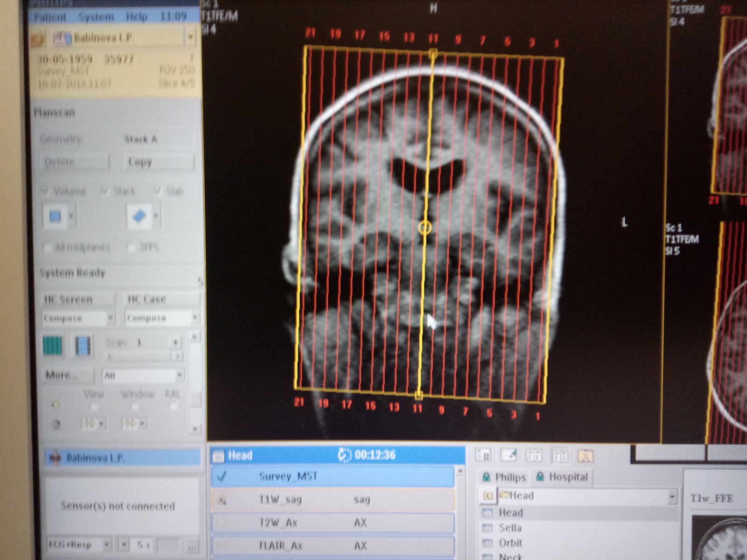Open the Patient menu
This screenshot has width=747, height=560.
click(50, 18)
